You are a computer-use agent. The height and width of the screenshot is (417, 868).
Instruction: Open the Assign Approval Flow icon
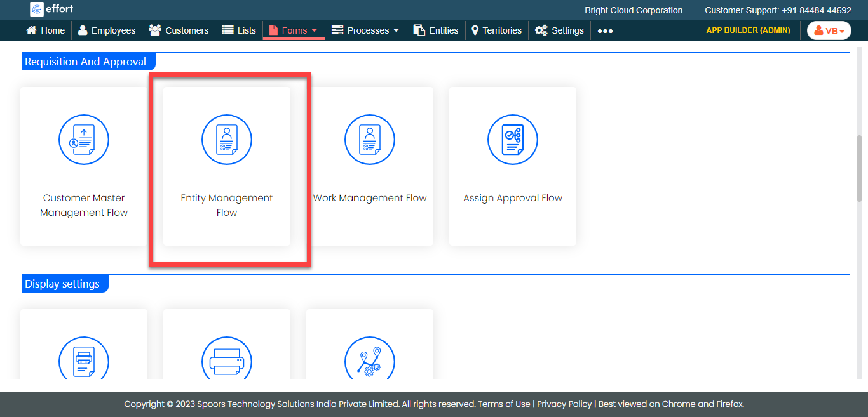513,140
